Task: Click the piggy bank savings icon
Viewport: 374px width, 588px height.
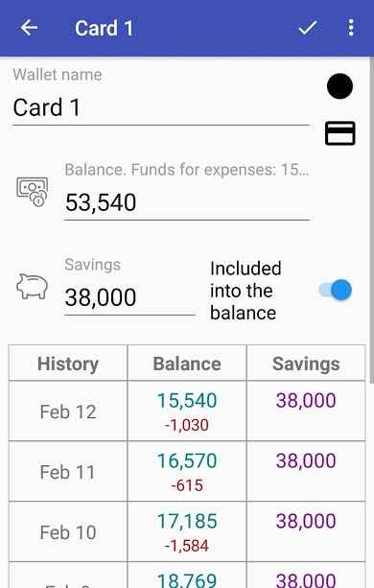Action: [32, 287]
